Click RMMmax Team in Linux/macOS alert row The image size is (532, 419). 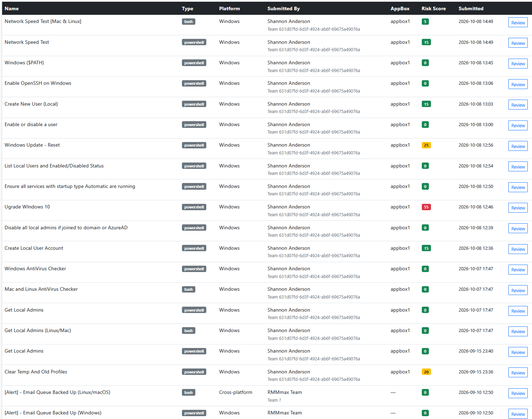click(285, 392)
